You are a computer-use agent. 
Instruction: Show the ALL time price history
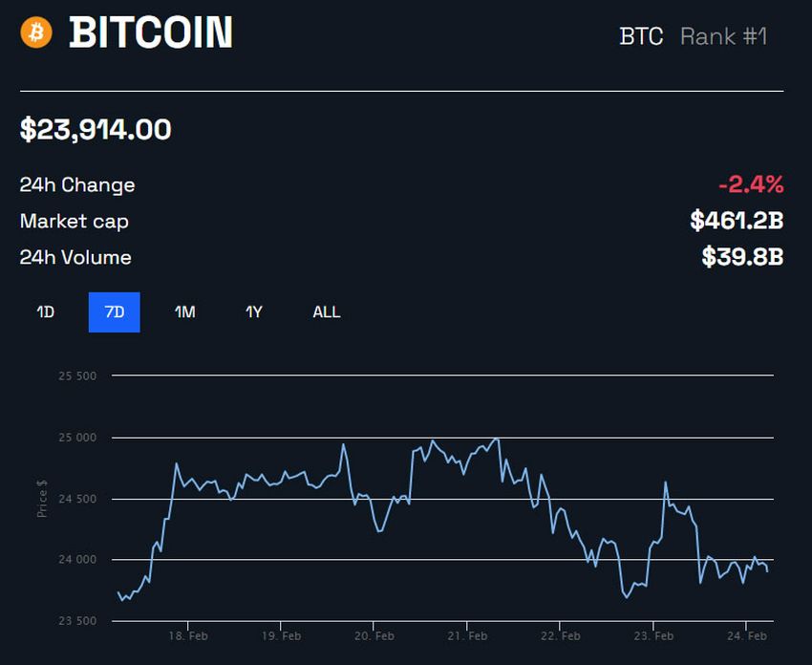point(326,311)
